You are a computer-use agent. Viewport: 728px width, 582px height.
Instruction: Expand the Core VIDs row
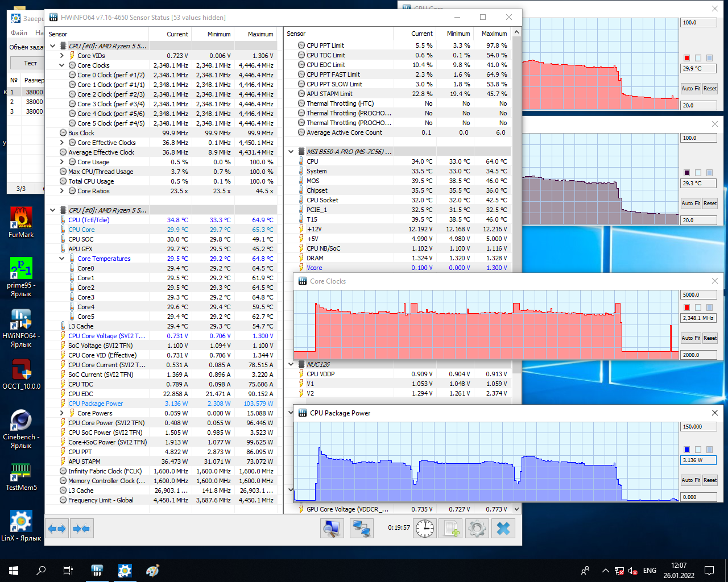tap(62, 56)
